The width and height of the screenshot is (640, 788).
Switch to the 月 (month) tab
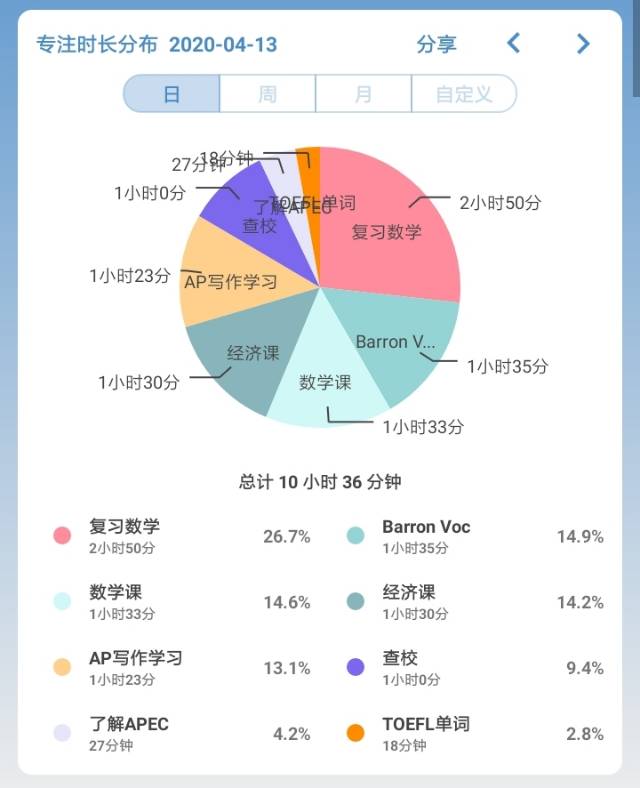click(363, 94)
